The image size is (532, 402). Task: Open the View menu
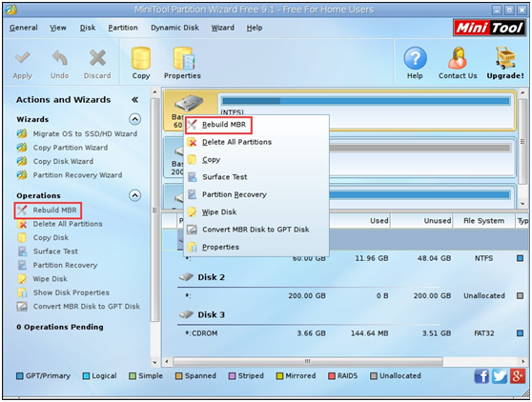(x=58, y=28)
